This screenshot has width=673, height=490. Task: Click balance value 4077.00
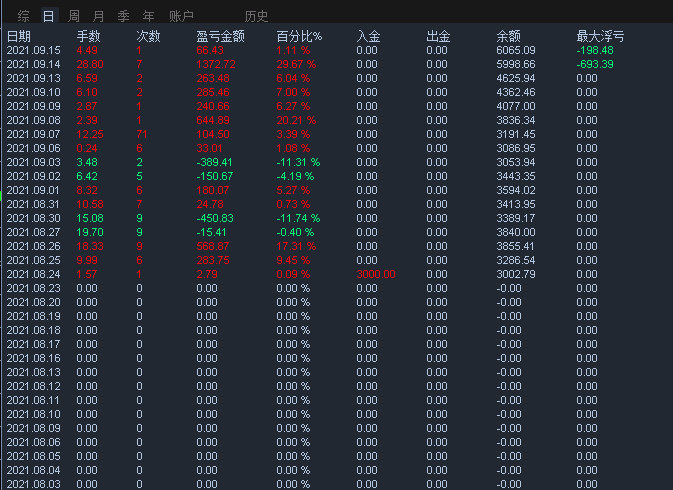click(x=516, y=106)
